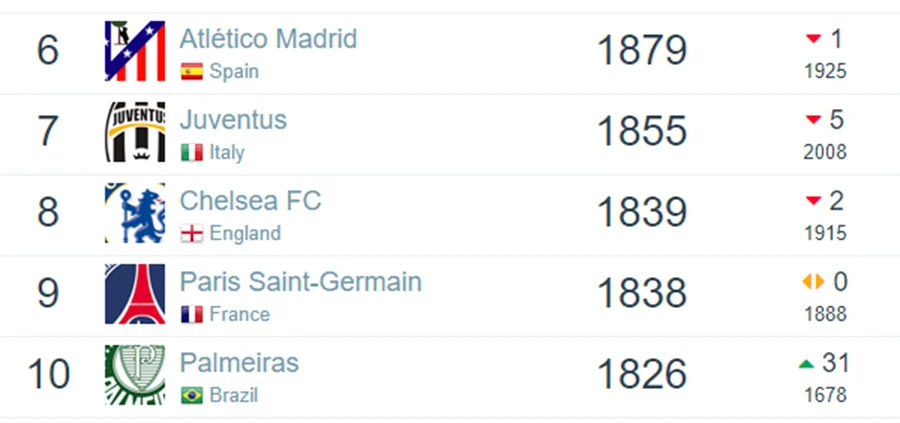This screenshot has height=423, width=900.
Task: Click the Brazil flag icon
Action: (x=192, y=395)
